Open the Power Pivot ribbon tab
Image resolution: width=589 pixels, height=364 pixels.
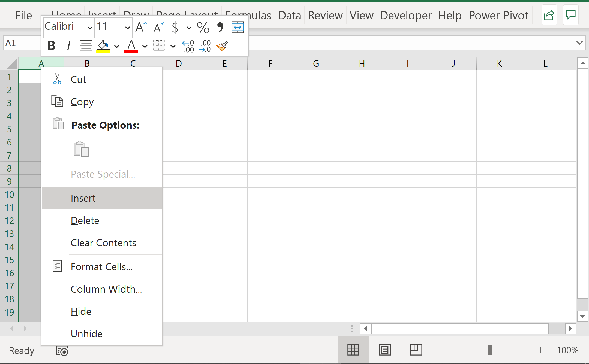click(x=498, y=15)
